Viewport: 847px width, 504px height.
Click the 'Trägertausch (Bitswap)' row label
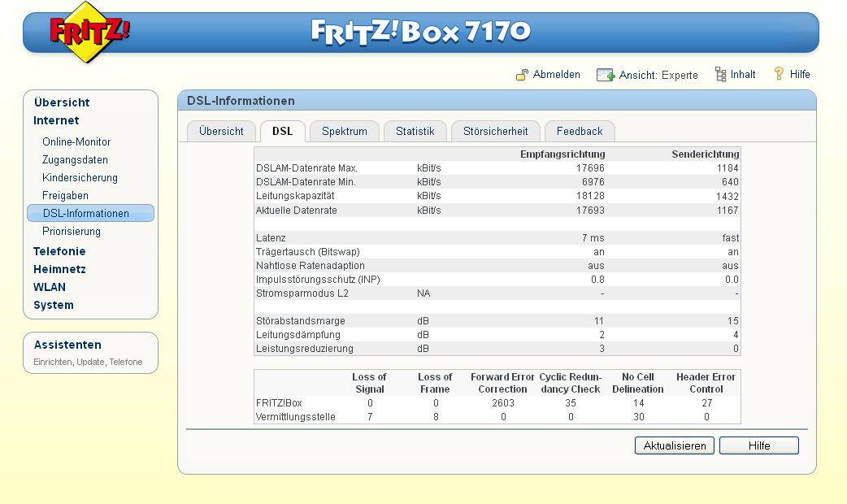pos(308,252)
